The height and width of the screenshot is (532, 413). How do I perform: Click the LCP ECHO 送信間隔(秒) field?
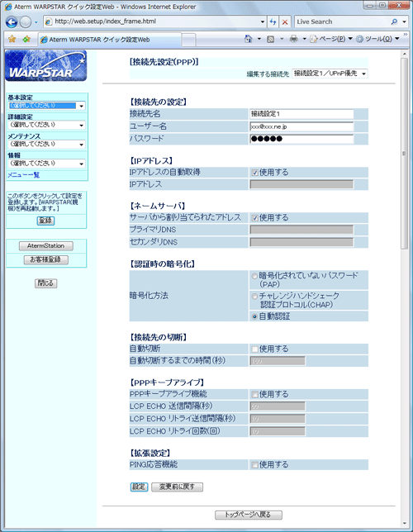point(278,406)
